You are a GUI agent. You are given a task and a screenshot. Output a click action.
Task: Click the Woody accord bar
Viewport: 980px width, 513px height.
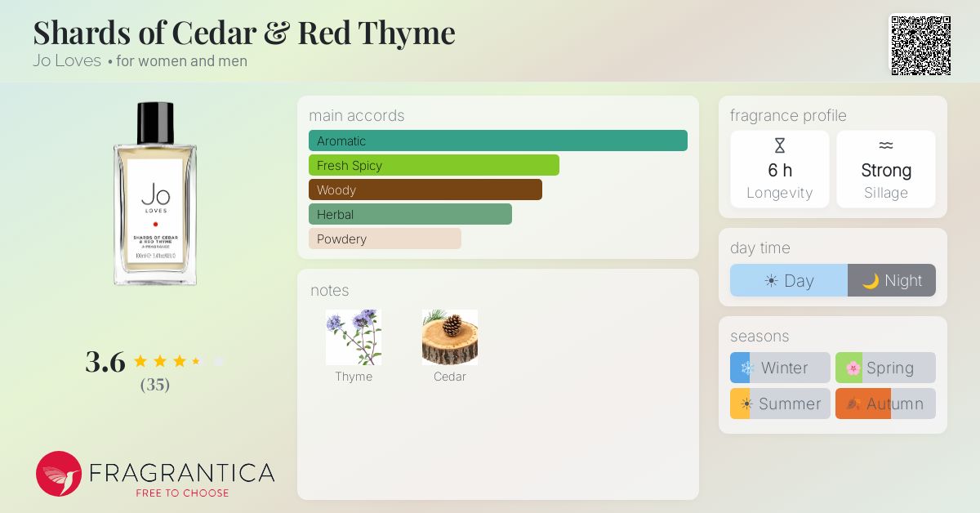(x=425, y=190)
